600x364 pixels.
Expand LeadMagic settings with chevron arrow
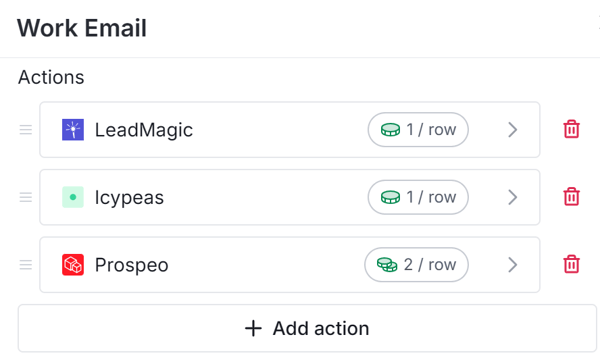[512, 130]
